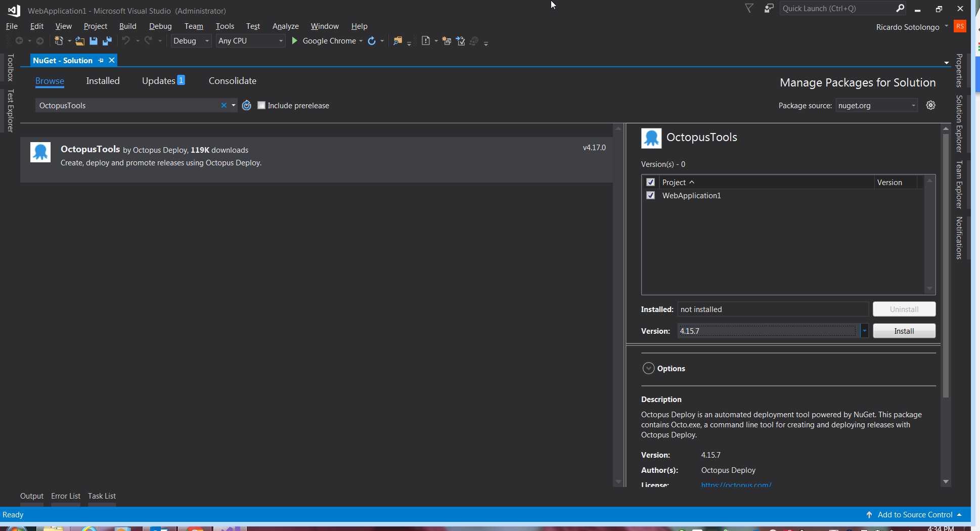980x531 pixels.
Task: Pin the NuGet - Solution tab
Action: tap(101, 60)
